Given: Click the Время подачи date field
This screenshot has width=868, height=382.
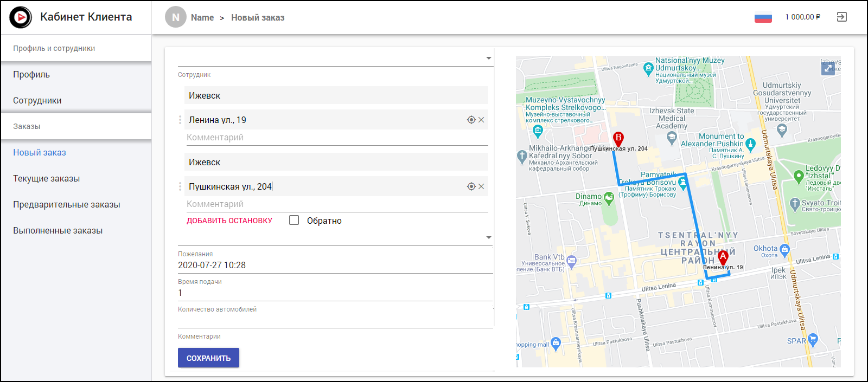Looking at the screenshot, I should point(335,265).
